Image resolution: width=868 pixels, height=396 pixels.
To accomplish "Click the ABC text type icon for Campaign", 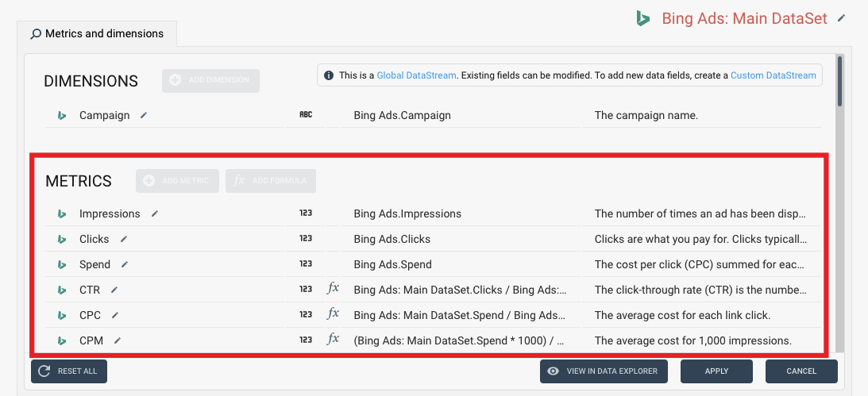I will (x=306, y=115).
